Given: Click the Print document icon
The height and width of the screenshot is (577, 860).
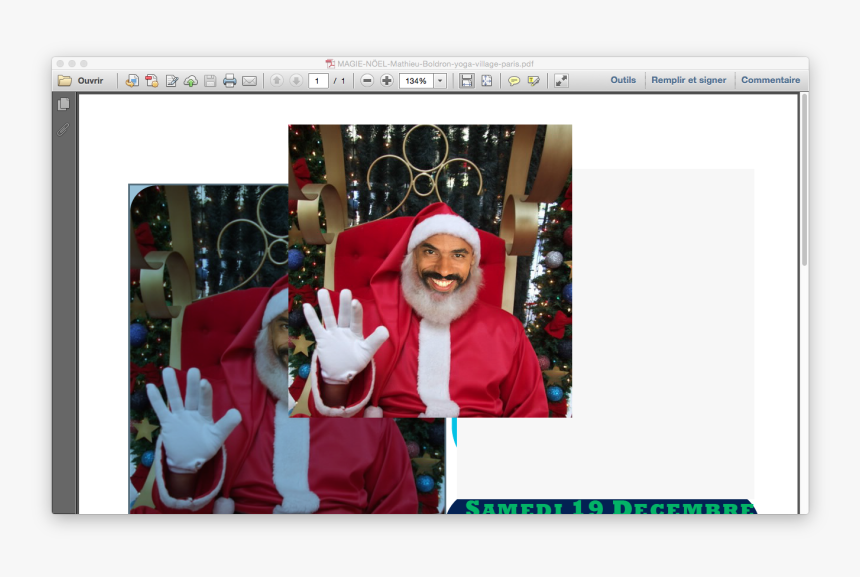Looking at the screenshot, I should 230,81.
